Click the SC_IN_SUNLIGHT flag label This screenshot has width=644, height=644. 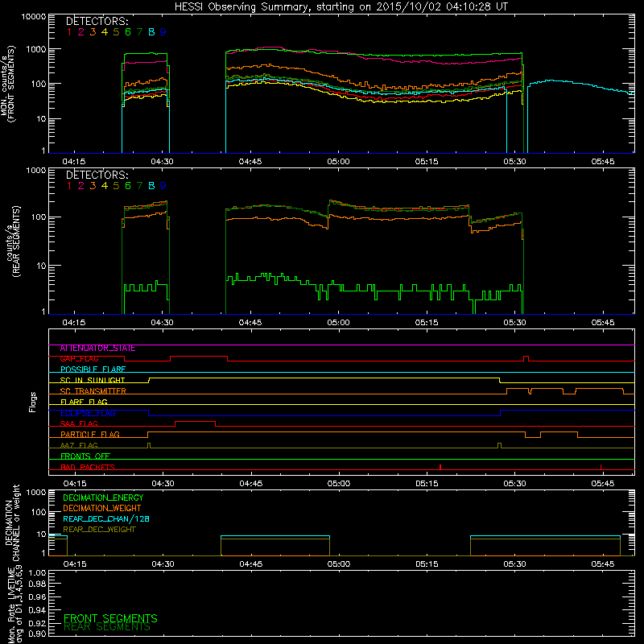(93, 380)
